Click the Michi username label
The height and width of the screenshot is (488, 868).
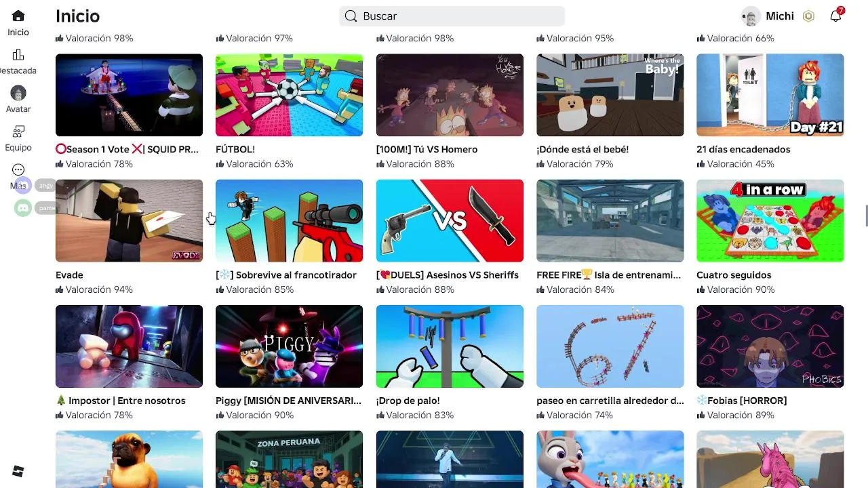780,16
